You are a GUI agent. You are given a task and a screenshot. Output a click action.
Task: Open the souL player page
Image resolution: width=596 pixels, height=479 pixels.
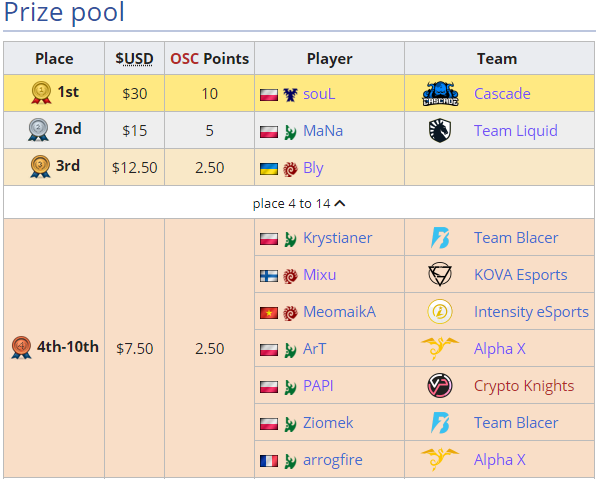point(319,94)
